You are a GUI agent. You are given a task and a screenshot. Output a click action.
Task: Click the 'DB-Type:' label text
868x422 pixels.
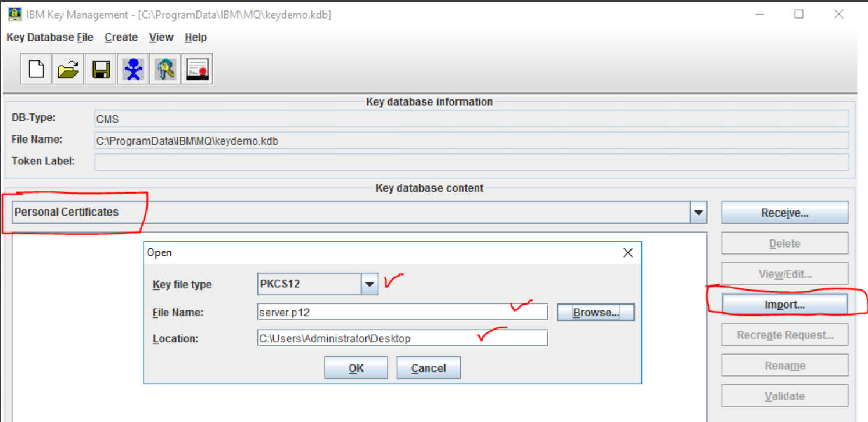coord(33,117)
